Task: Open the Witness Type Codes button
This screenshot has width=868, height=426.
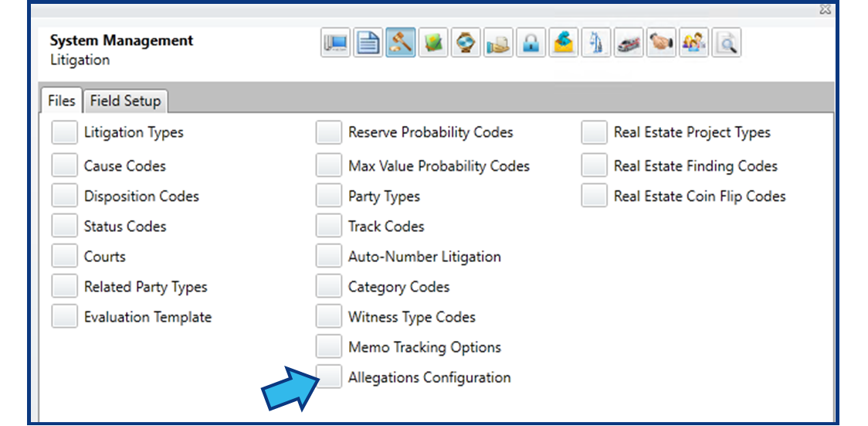Action: 329,317
